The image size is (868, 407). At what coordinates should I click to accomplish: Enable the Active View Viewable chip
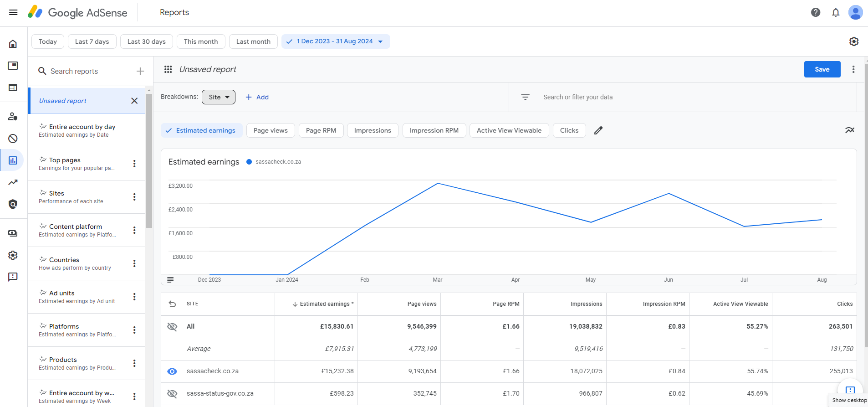(509, 130)
